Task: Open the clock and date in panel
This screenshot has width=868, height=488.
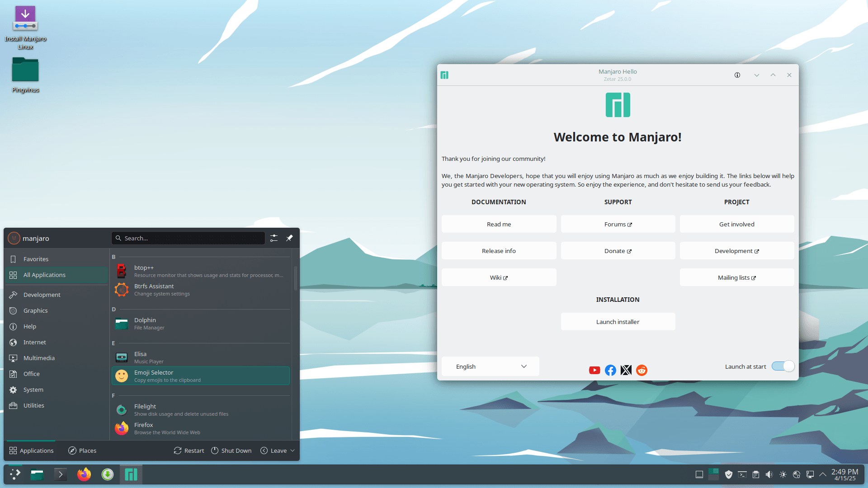Action: click(844, 474)
